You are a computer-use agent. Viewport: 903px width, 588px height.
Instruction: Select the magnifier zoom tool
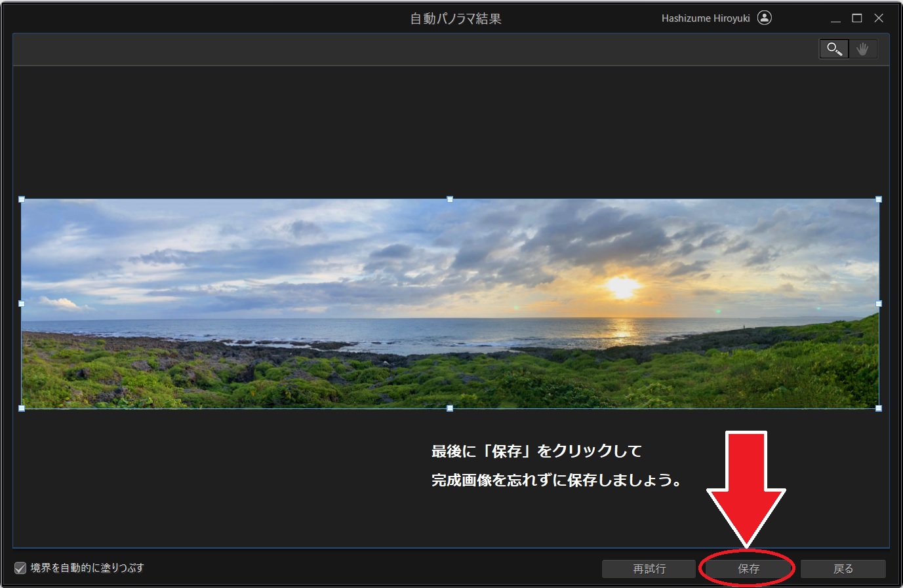(x=833, y=49)
